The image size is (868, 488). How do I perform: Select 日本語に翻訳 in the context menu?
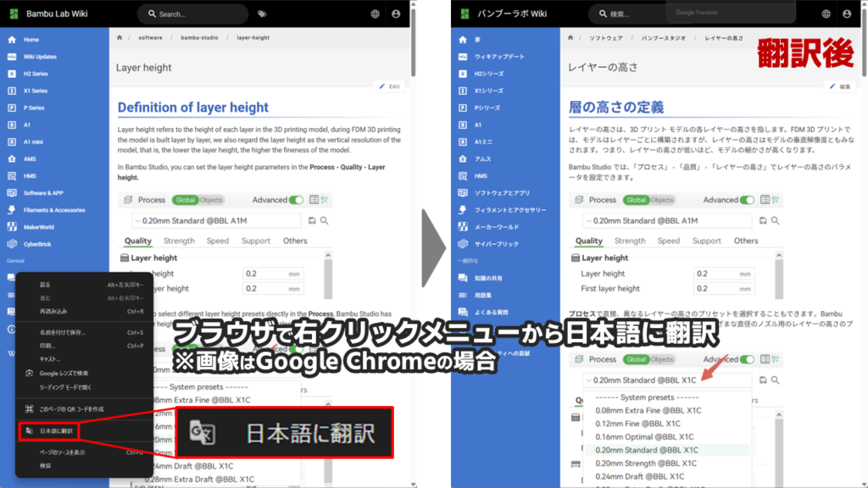tap(57, 431)
